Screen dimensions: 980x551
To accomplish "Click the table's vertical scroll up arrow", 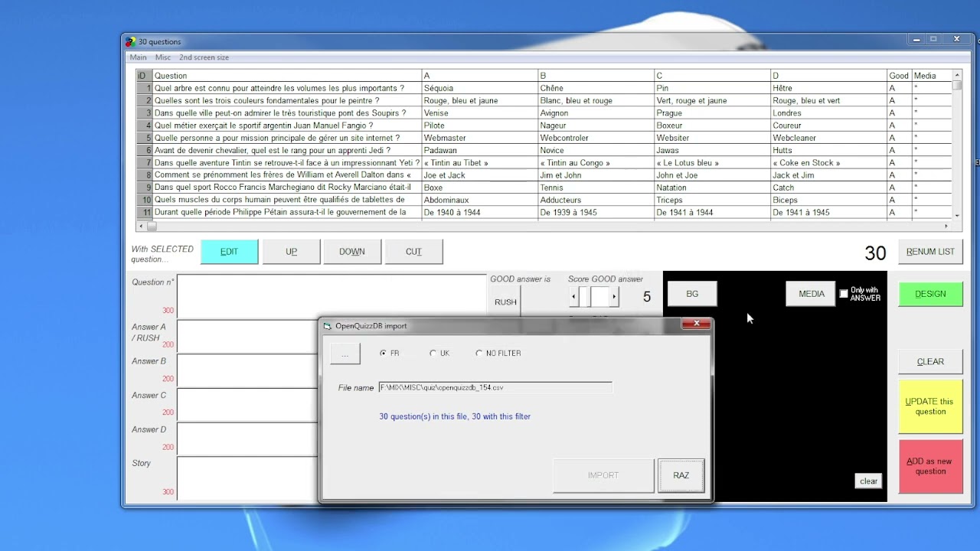I will click(x=957, y=75).
